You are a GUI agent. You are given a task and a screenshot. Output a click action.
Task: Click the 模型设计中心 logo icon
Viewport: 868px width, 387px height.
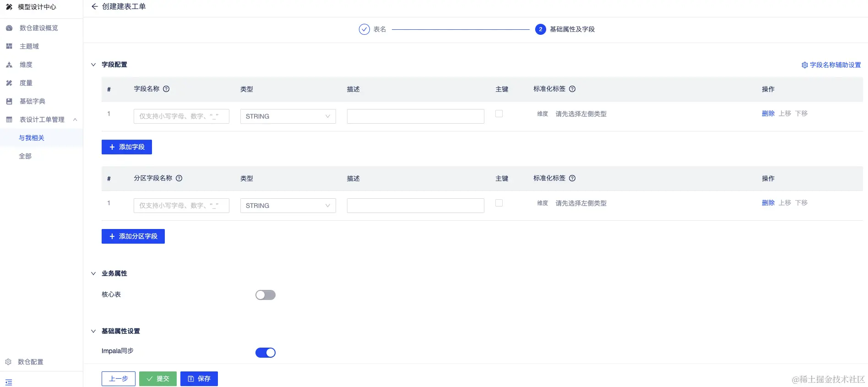point(9,7)
